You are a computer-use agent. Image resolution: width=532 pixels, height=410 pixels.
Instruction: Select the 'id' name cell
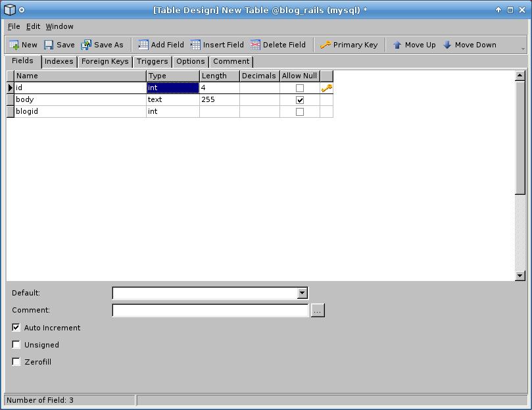80,88
